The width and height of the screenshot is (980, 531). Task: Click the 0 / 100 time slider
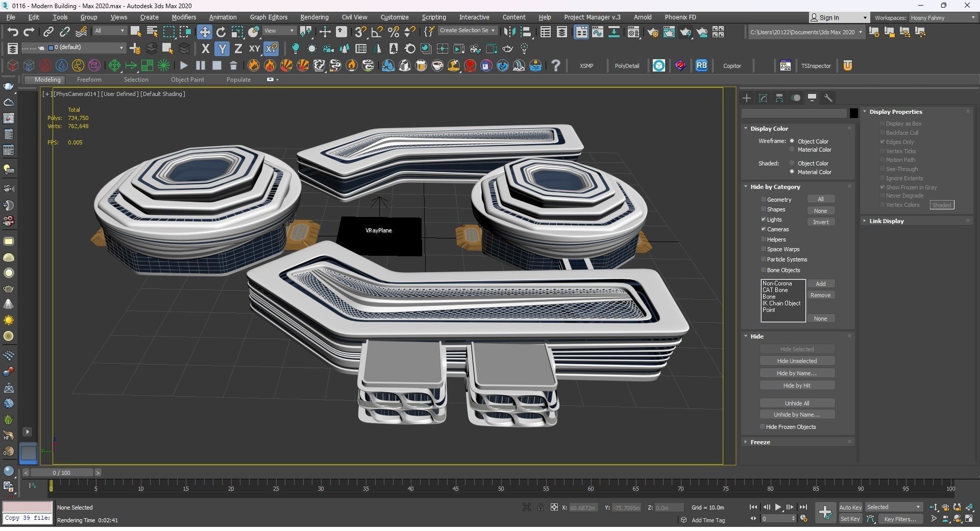[x=61, y=473]
